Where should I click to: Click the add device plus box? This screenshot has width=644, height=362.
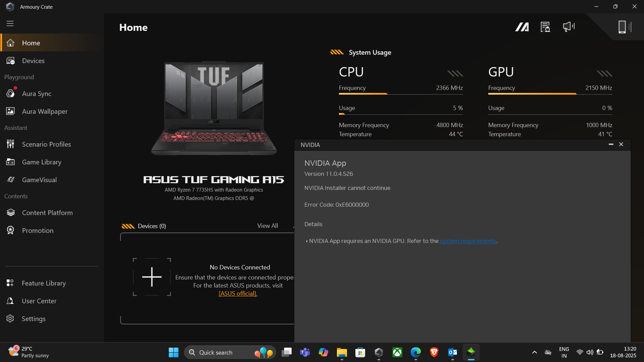pyautogui.click(x=152, y=277)
